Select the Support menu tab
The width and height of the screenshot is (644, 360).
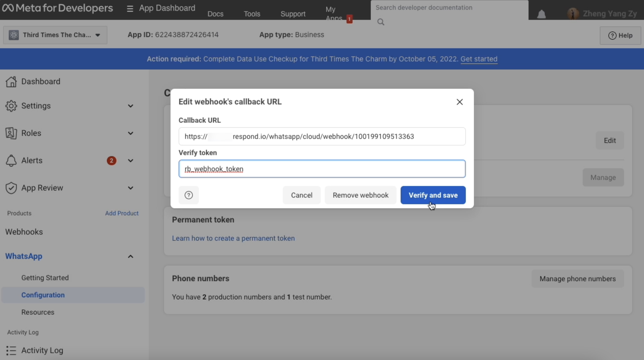tap(293, 14)
